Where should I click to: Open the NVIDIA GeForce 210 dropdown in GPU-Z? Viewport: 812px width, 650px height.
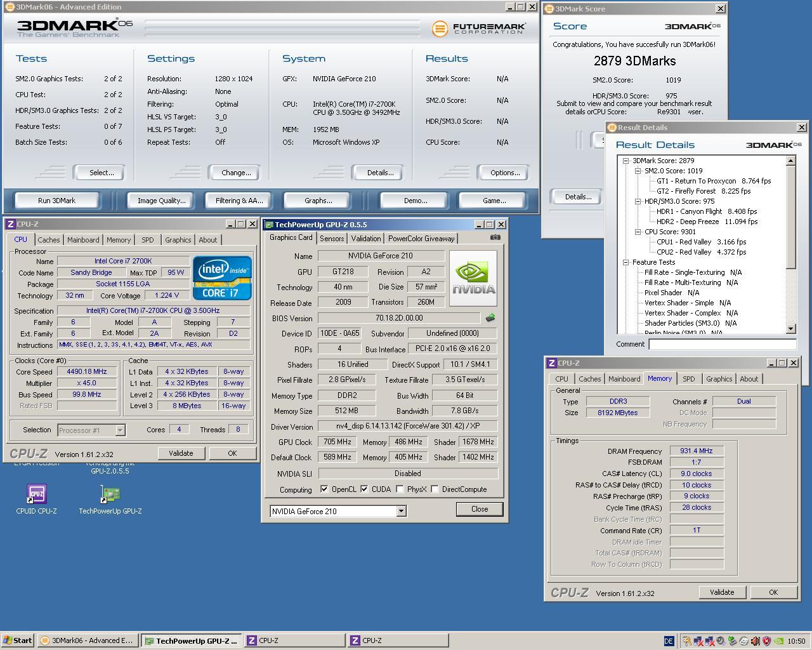[401, 511]
